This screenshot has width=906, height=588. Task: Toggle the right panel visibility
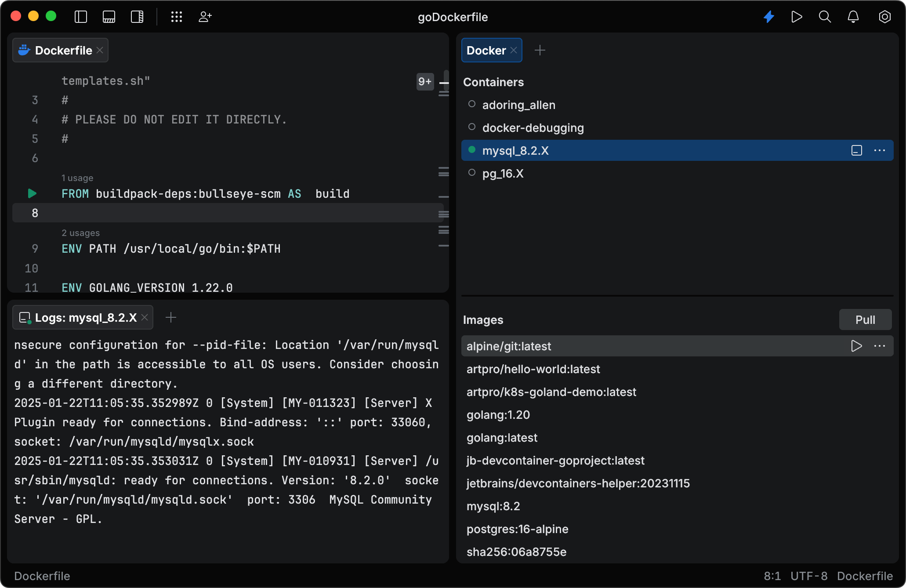(137, 17)
